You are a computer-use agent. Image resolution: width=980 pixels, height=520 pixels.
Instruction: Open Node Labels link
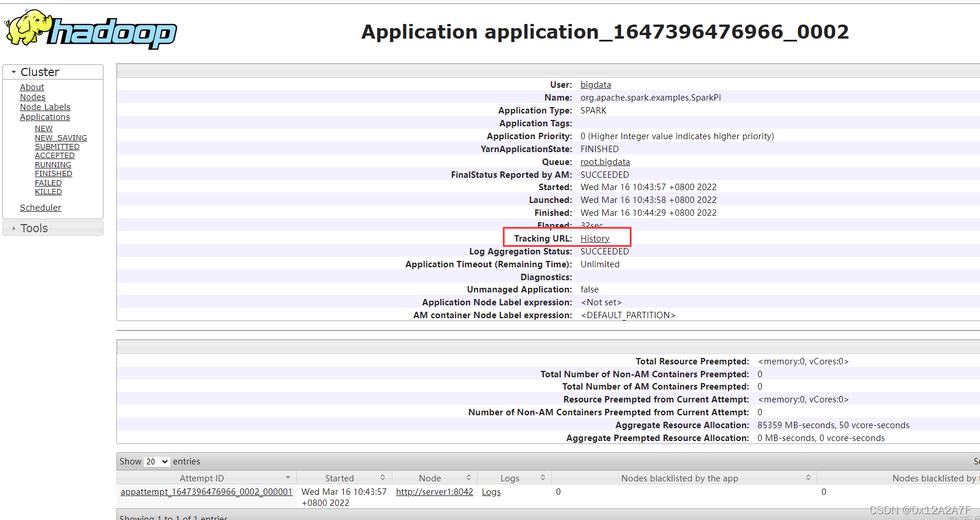45,107
